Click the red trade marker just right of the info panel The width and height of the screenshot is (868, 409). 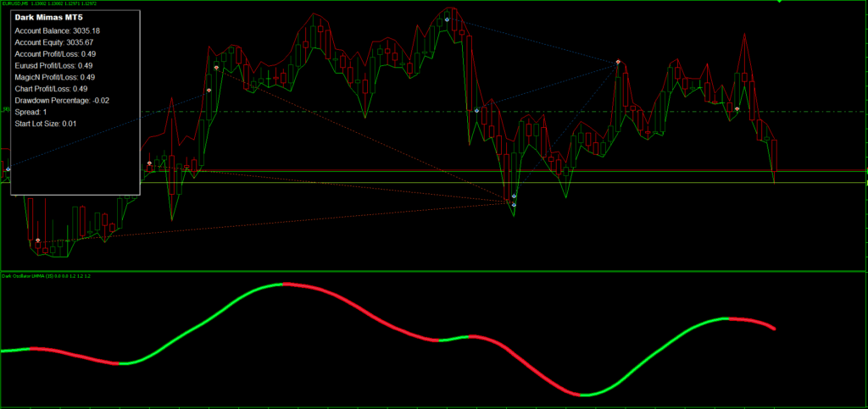[149, 163]
